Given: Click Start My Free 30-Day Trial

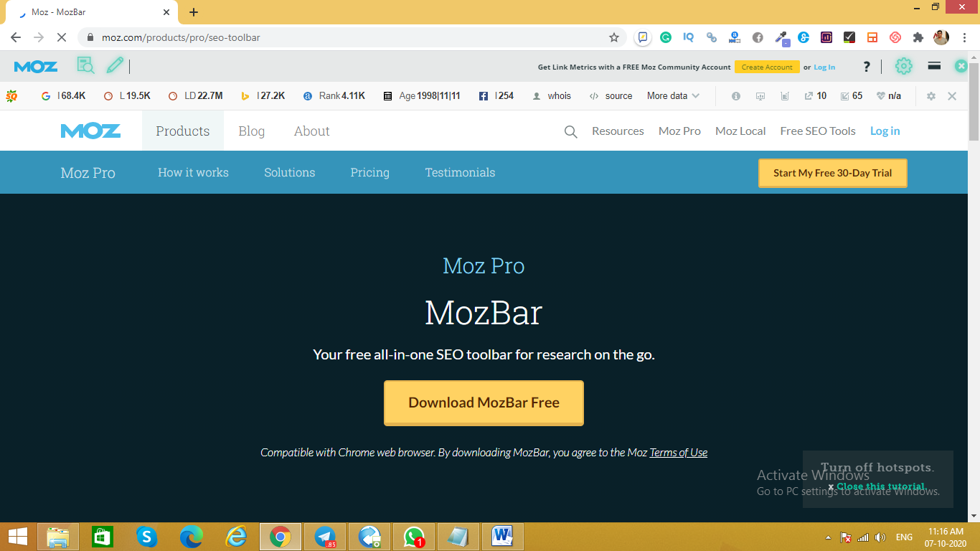Looking at the screenshot, I should tap(833, 173).
